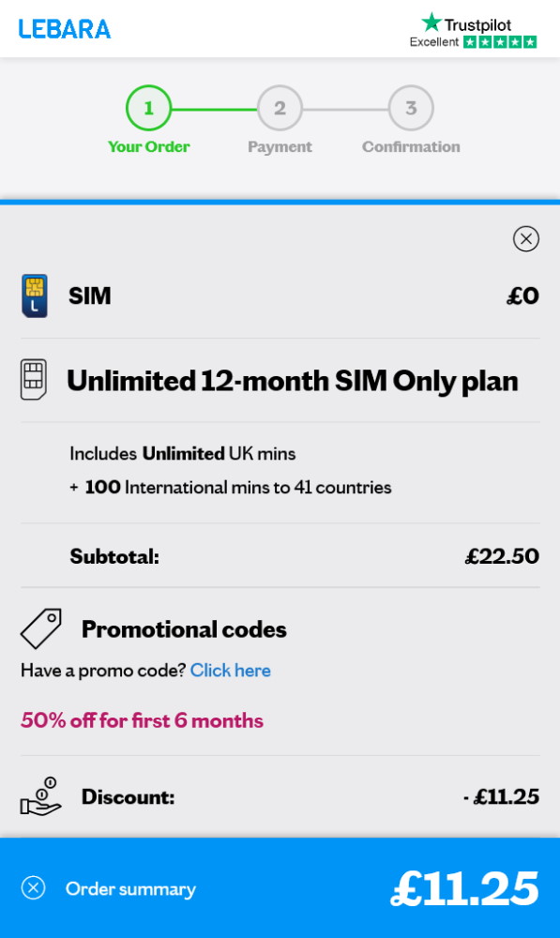
Task: Select step 1 Your Order indicator
Action: coord(148,107)
